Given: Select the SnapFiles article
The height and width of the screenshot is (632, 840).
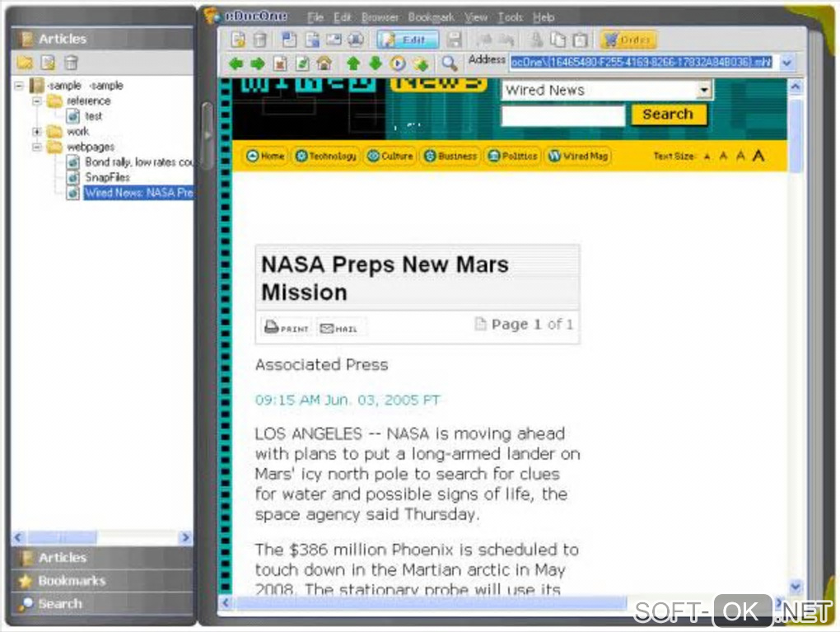Looking at the screenshot, I should point(107,177).
